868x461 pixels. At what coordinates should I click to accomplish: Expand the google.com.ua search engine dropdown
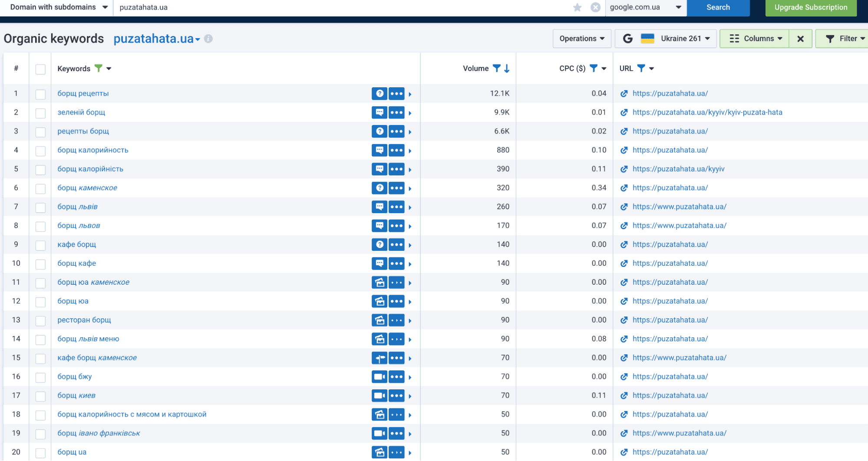(645, 7)
